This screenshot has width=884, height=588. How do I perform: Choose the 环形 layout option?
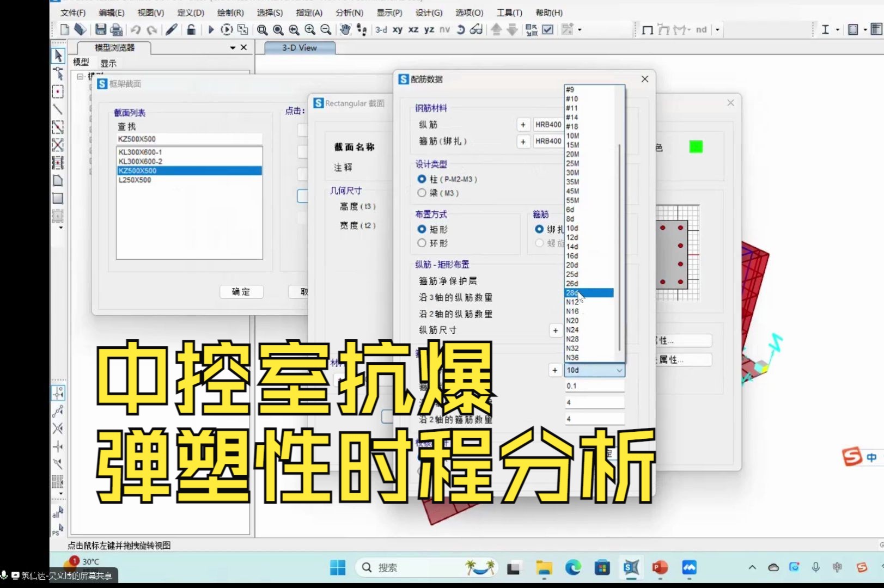(422, 243)
